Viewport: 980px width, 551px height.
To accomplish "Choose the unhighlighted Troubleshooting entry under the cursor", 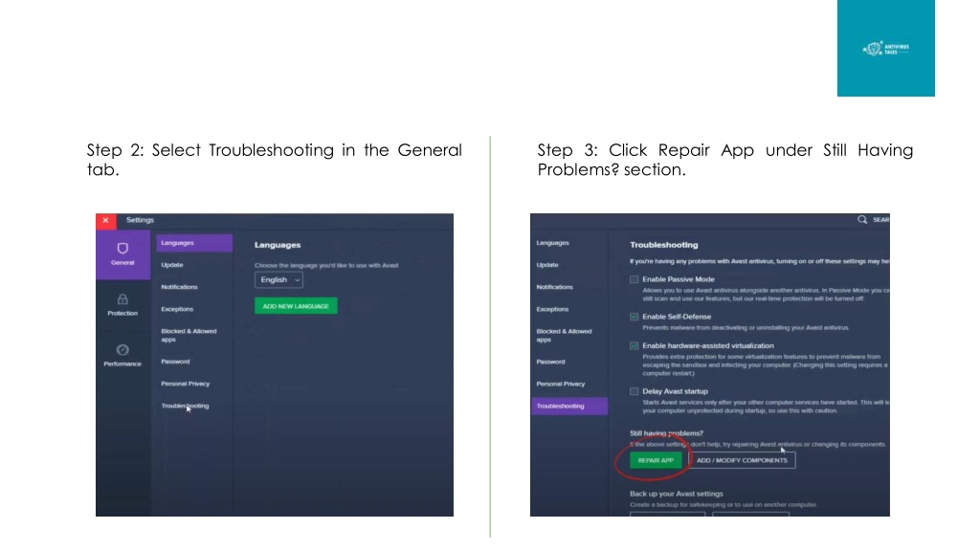I will pyautogui.click(x=185, y=406).
